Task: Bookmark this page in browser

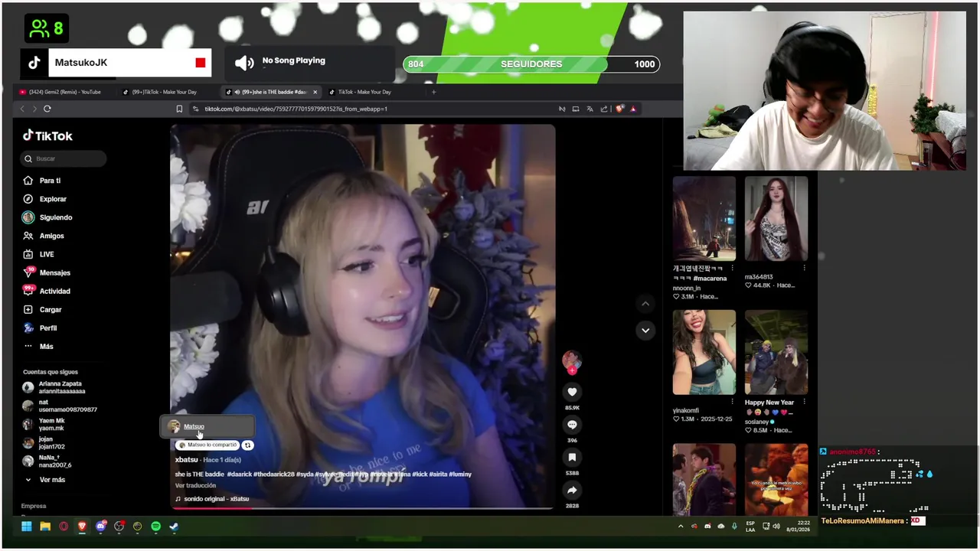Action: point(179,109)
